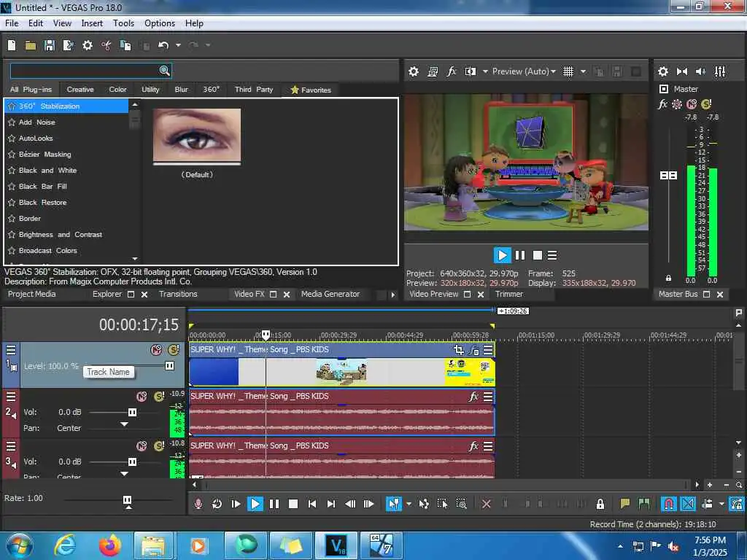Open a project with the folder icon
This screenshot has height=560, width=747.
[x=31, y=45]
